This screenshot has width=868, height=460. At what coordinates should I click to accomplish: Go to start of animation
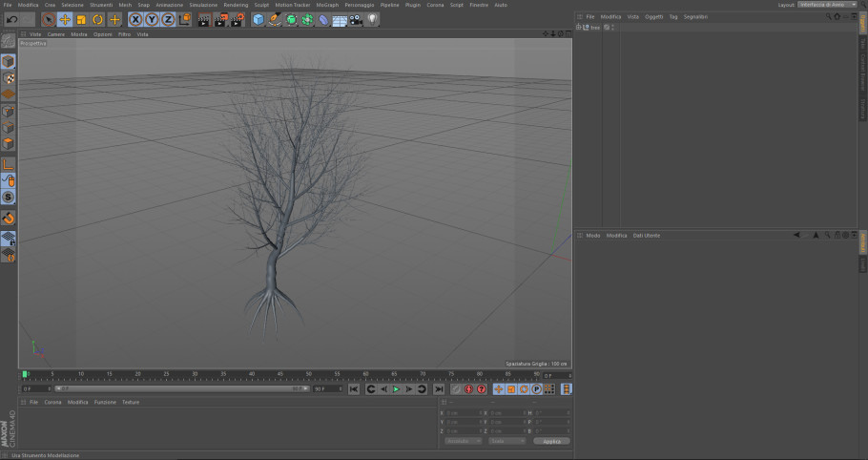(x=354, y=389)
